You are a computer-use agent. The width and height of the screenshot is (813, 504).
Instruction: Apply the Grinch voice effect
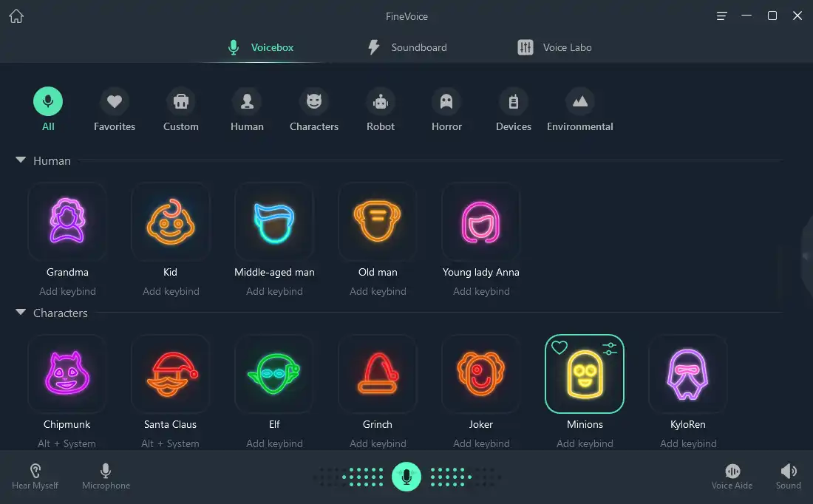click(378, 374)
